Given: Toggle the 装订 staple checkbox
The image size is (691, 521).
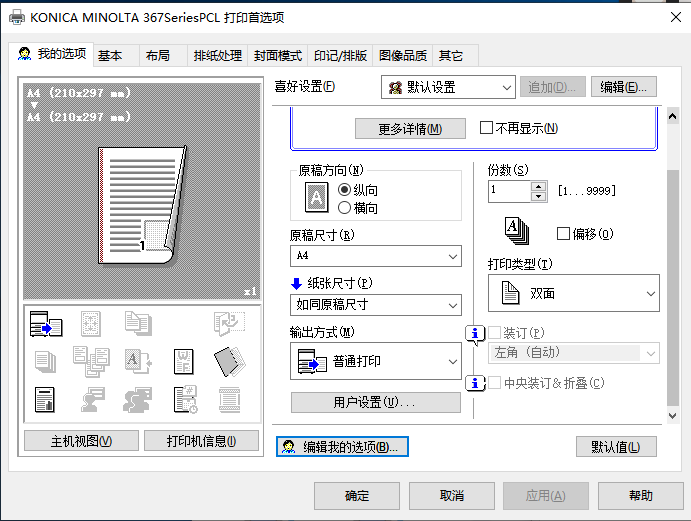Looking at the screenshot, I should pos(495,333).
